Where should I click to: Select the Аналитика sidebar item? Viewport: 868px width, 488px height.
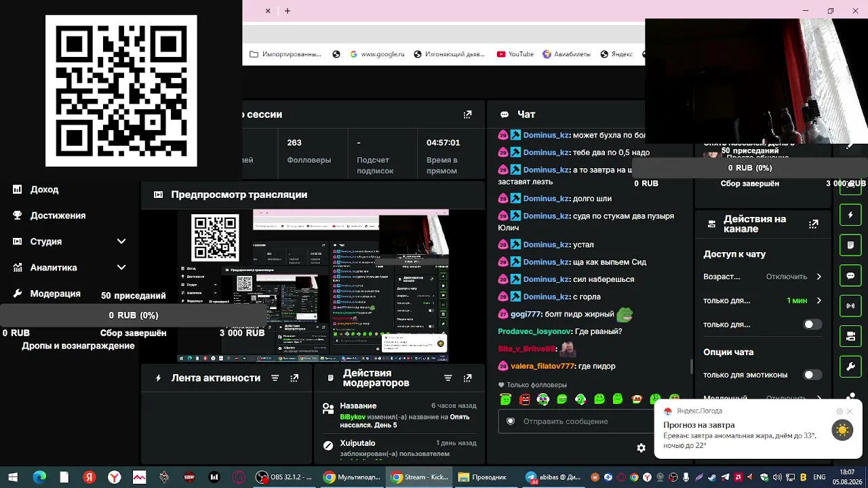(54, 268)
